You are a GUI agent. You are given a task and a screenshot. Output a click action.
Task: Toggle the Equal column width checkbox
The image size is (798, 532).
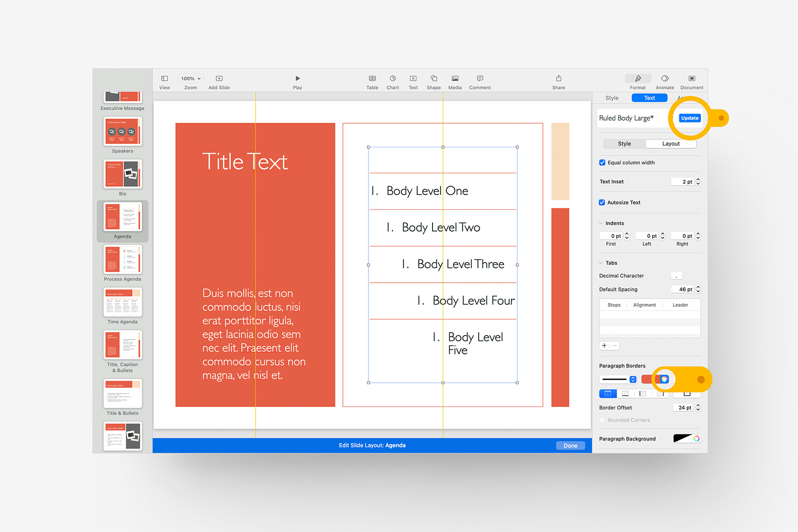[602, 163]
